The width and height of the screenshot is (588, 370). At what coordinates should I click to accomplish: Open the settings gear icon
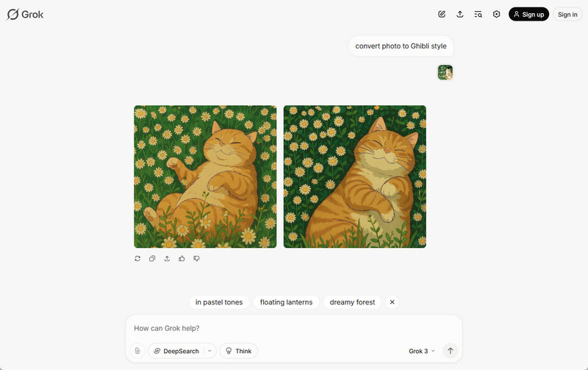pos(497,14)
